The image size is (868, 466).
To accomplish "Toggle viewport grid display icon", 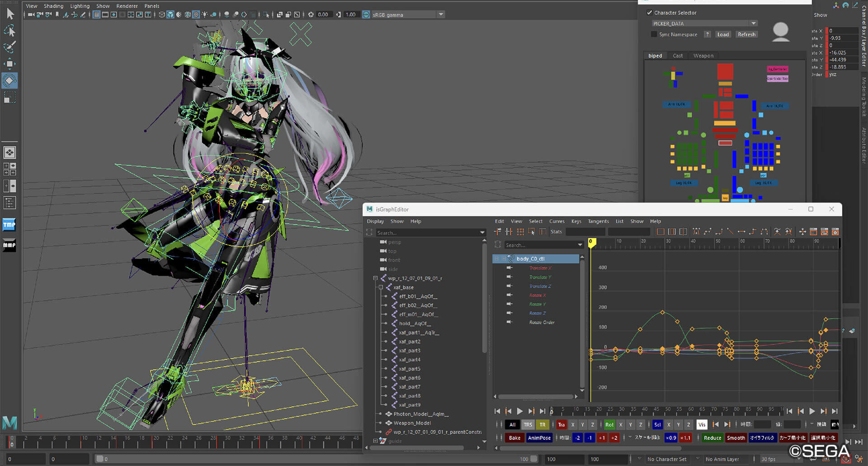I will (x=97, y=14).
